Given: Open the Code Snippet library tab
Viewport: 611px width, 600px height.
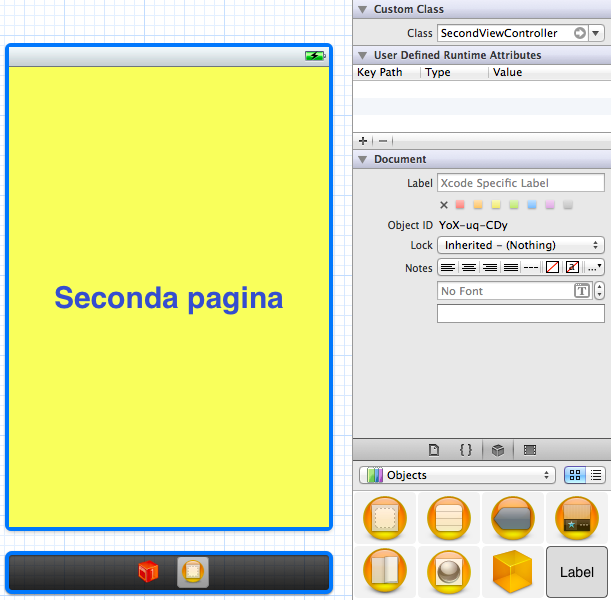Looking at the screenshot, I should coord(466,450).
